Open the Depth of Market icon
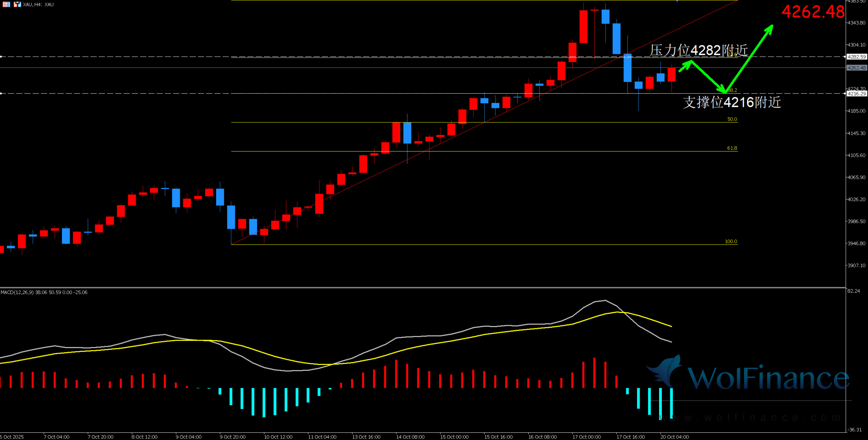 click(6, 4)
